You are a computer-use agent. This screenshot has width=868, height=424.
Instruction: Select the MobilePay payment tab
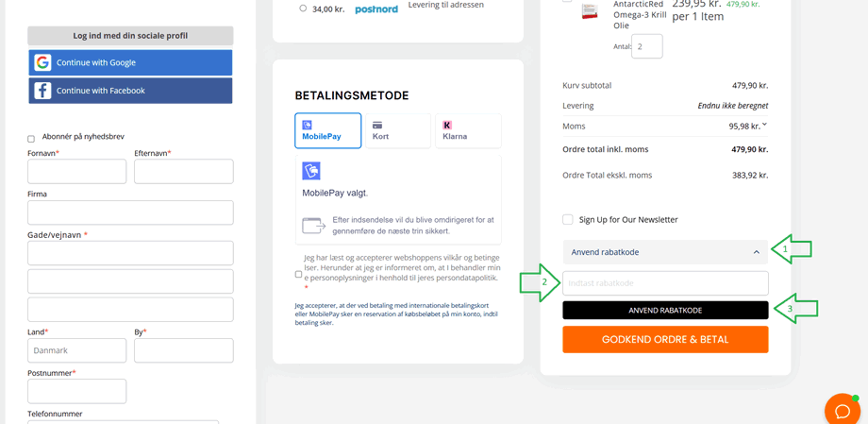(x=327, y=131)
